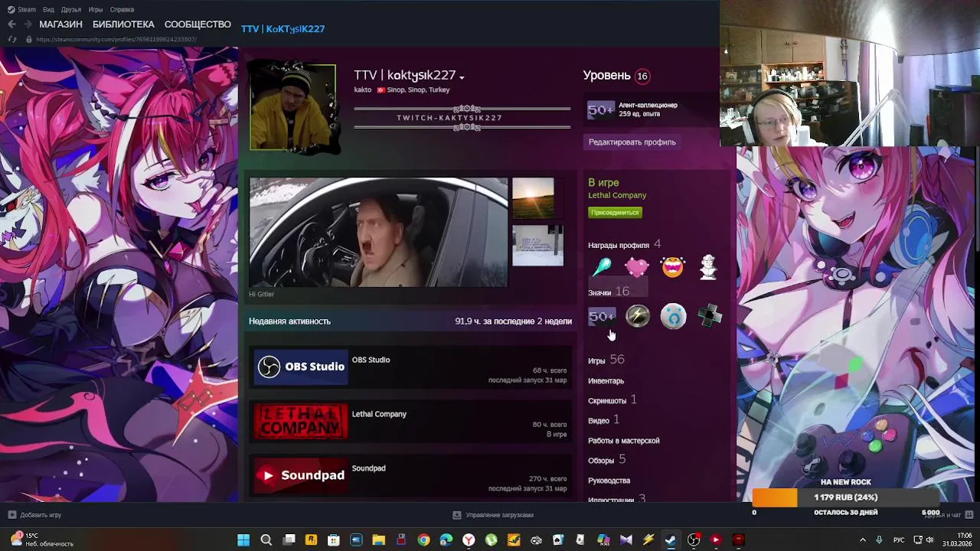Click the white bust statue award icon
Viewport: 980px width, 551px height.
[708, 267]
